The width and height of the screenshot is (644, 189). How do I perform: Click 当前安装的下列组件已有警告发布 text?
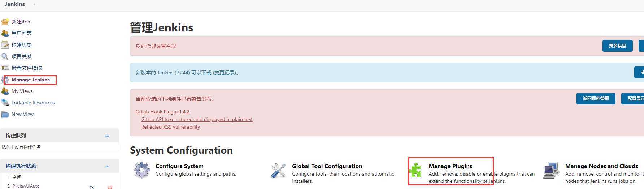pos(175,99)
